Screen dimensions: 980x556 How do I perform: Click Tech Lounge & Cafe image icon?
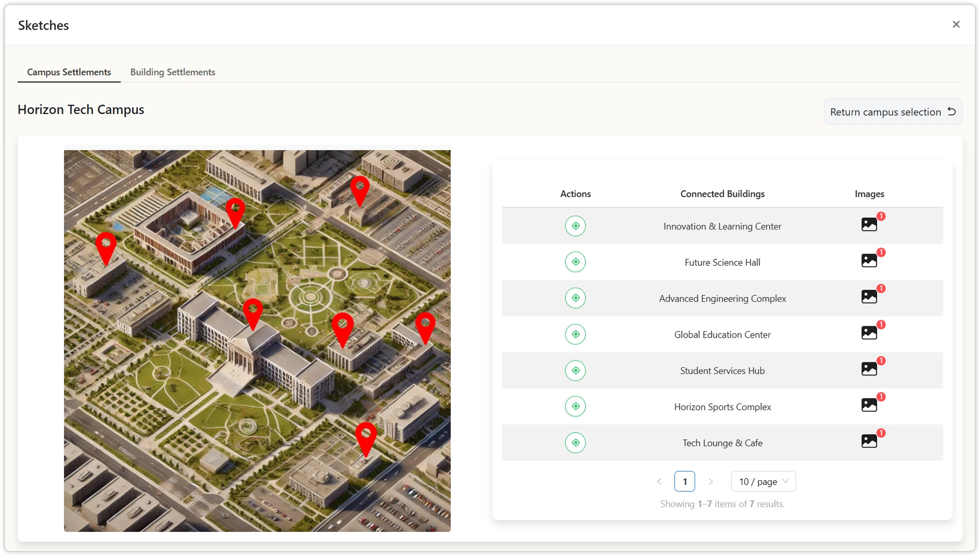(x=869, y=441)
